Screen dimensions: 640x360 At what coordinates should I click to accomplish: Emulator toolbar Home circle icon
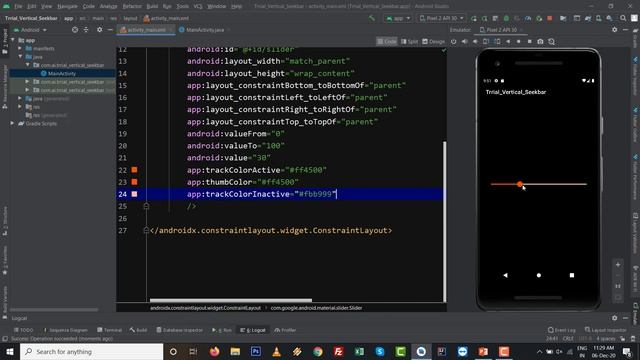(x=519, y=42)
